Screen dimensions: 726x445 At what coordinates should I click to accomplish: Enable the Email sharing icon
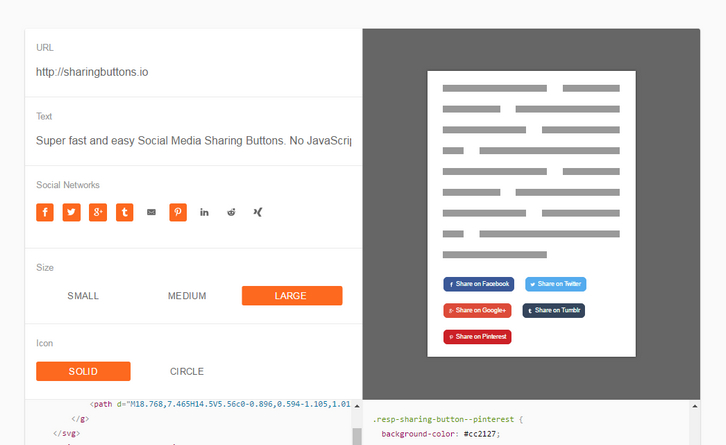[x=151, y=212]
